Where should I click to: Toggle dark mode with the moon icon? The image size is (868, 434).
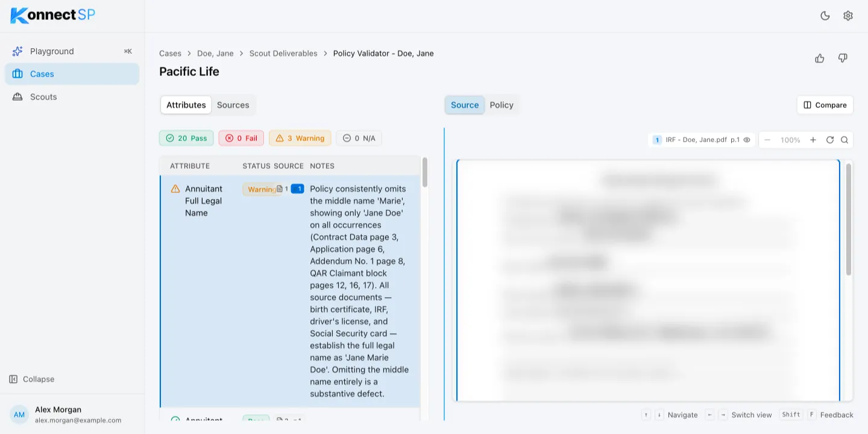coord(825,16)
